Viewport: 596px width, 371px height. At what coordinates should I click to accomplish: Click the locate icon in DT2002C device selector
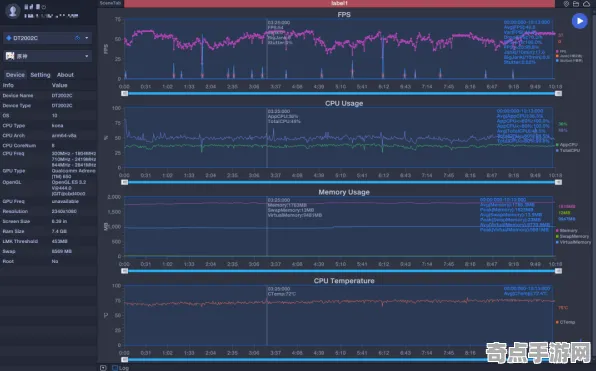78,38
